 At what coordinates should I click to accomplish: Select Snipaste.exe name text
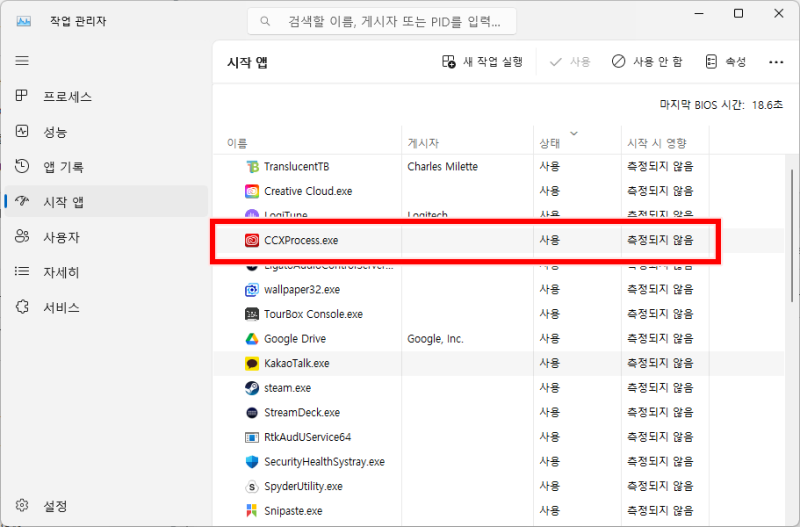(x=293, y=511)
